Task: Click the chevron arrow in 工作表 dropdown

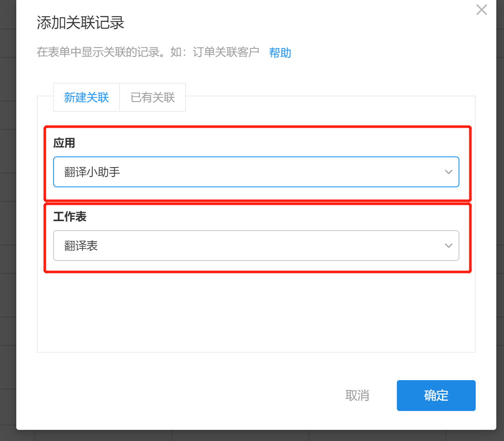Action: tap(449, 246)
